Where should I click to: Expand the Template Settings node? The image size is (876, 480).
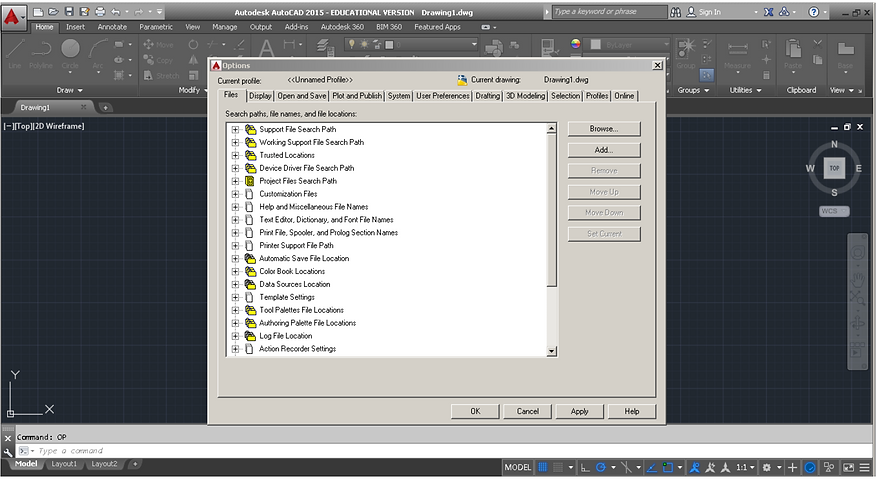point(235,297)
